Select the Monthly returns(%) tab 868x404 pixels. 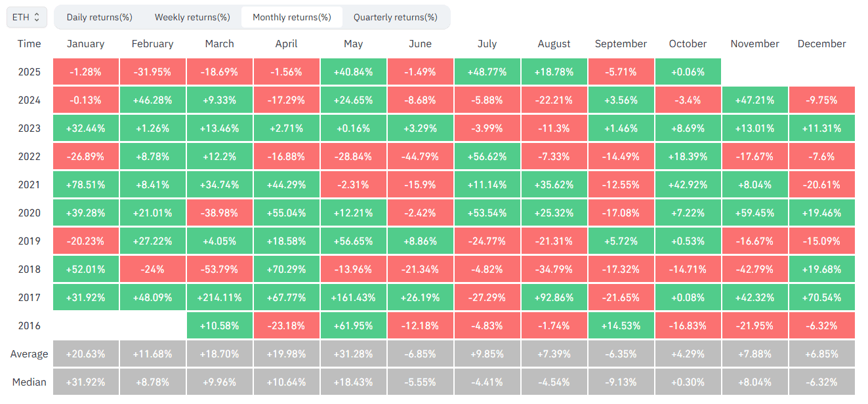(292, 17)
